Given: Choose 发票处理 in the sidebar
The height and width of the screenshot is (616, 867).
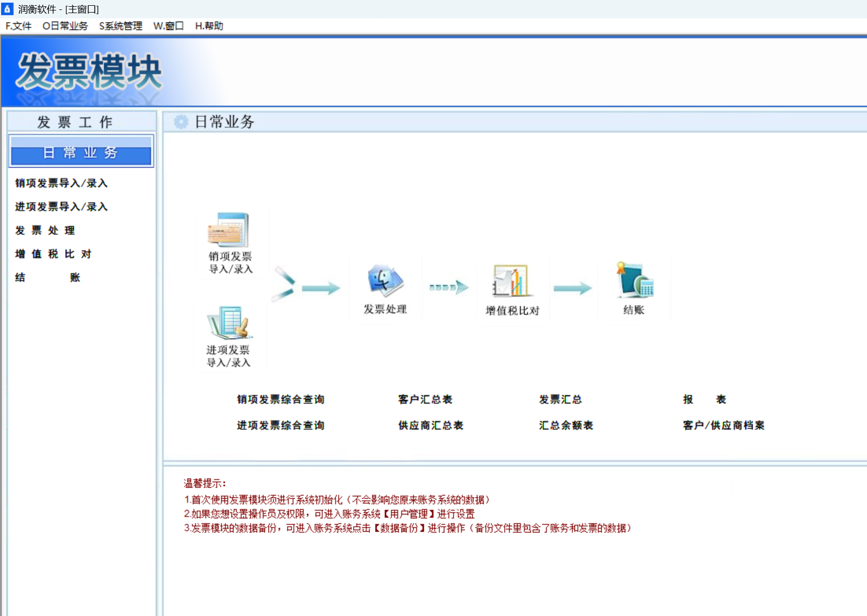Looking at the screenshot, I should (x=45, y=230).
